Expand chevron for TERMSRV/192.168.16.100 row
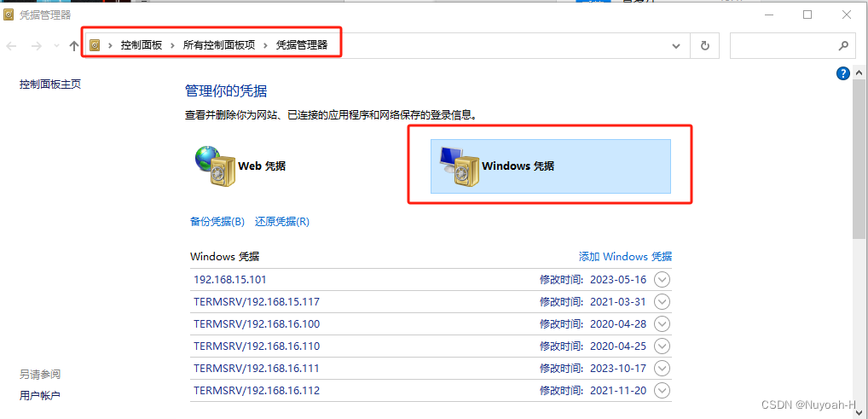 662,324
